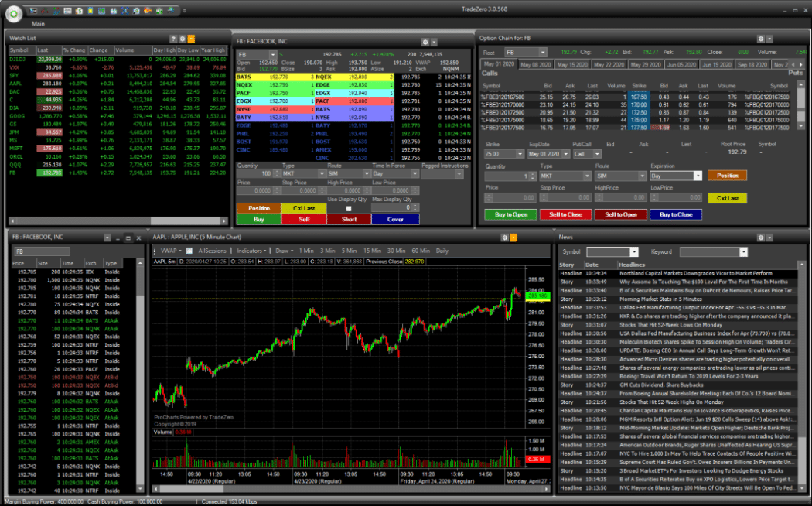Open the Type MKT dropdown in the FB order entry form
This screenshot has width=812, height=506.
pyautogui.click(x=322, y=174)
